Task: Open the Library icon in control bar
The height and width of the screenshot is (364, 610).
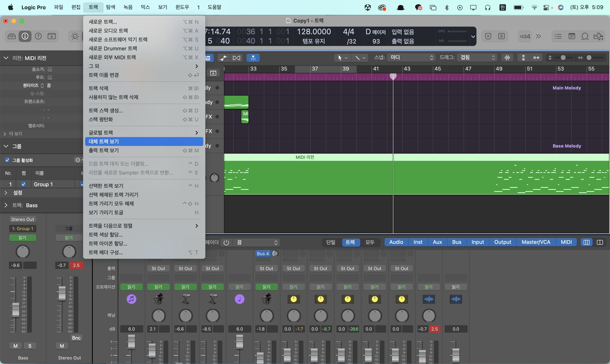Action: click(11, 36)
